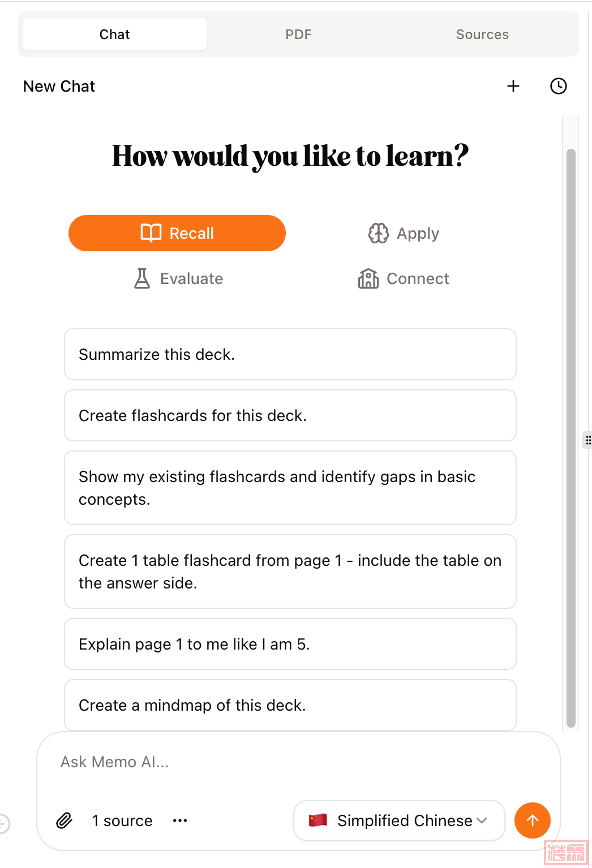The width and height of the screenshot is (592, 868).
Task: Send message with orange arrow button
Action: (x=532, y=820)
